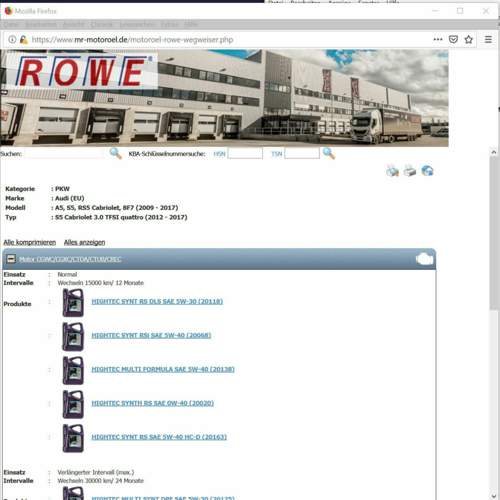
Task: Click HIGHTEC SYNT RSi 5W-40 oil canister thumbnail
Action: point(73,336)
